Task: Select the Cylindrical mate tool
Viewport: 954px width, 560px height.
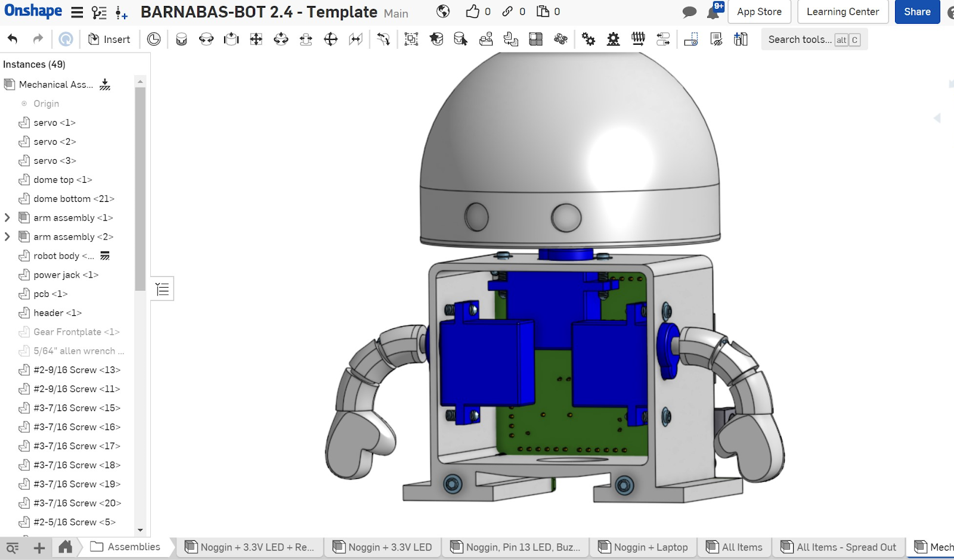Action: [x=281, y=39]
